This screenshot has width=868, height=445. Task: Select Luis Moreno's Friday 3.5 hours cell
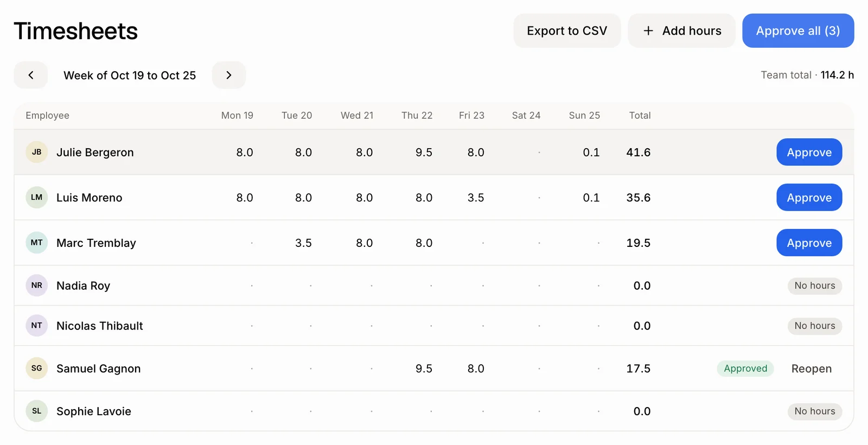tap(476, 198)
